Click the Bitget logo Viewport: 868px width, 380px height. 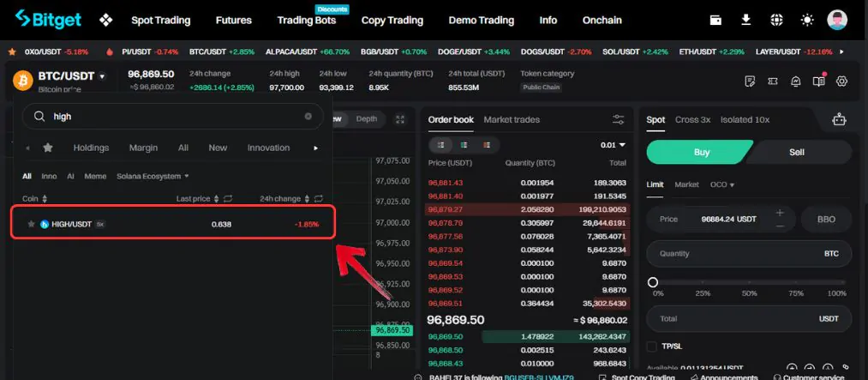click(x=48, y=20)
